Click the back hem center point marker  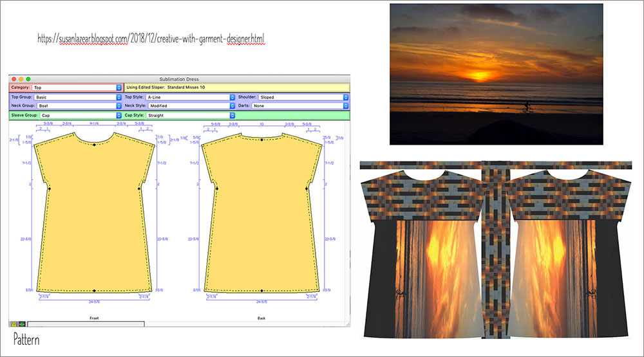[261, 291]
